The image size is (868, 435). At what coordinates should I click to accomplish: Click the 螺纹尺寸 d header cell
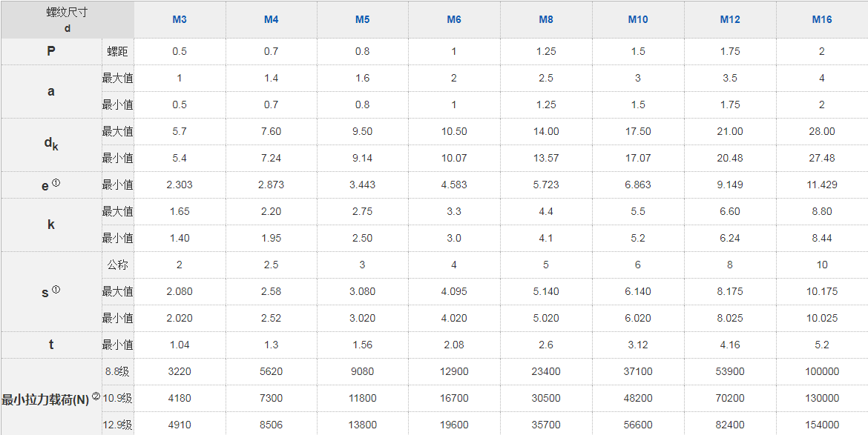[67, 20]
